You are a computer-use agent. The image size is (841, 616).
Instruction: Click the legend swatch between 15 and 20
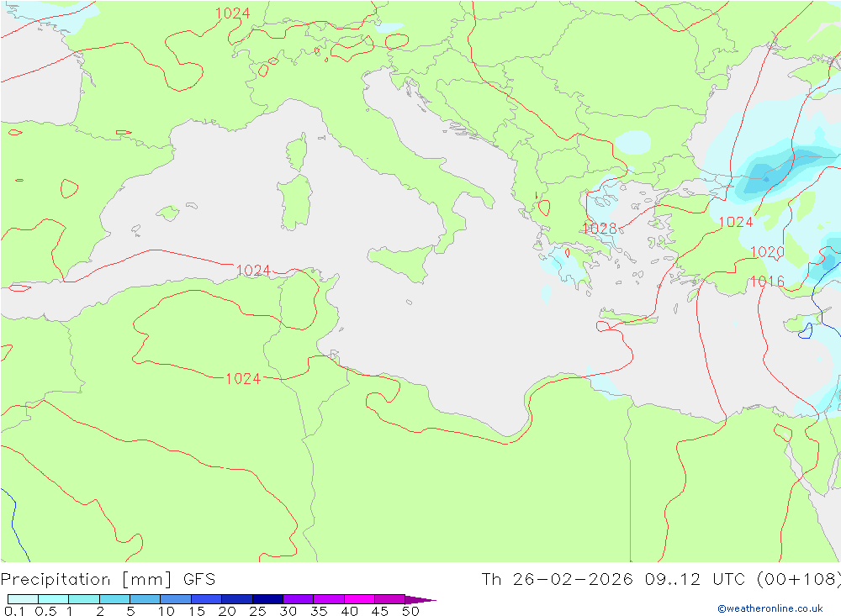coord(207,599)
